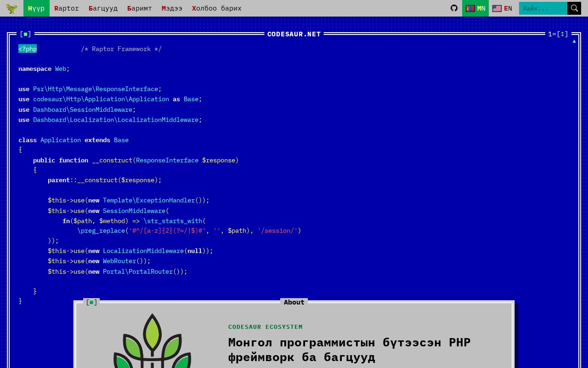This screenshot has height=368, width=588.
Task: Click the CODESAUR.NET window title
Action: (x=294, y=34)
